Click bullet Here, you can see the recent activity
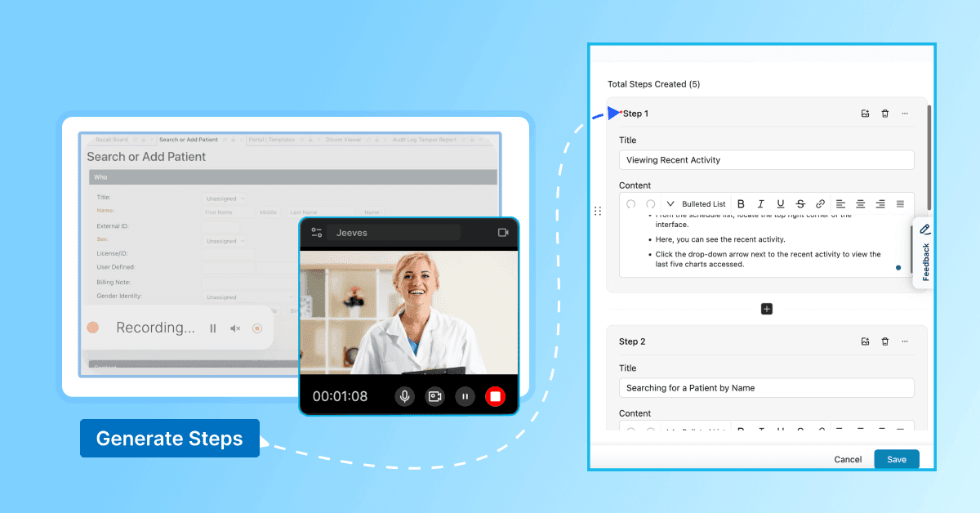 point(720,239)
